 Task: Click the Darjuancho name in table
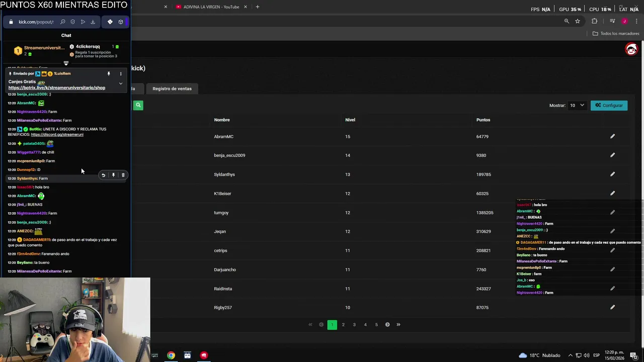click(x=225, y=269)
